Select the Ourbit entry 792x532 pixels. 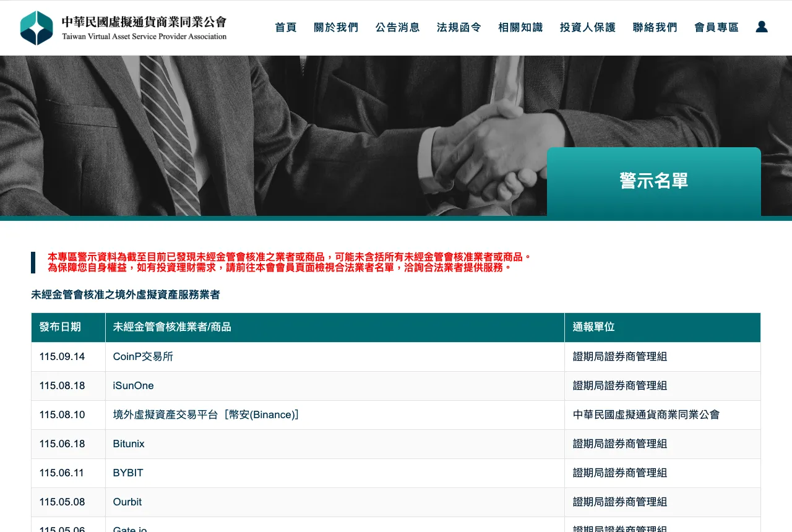tap(127, 502)
